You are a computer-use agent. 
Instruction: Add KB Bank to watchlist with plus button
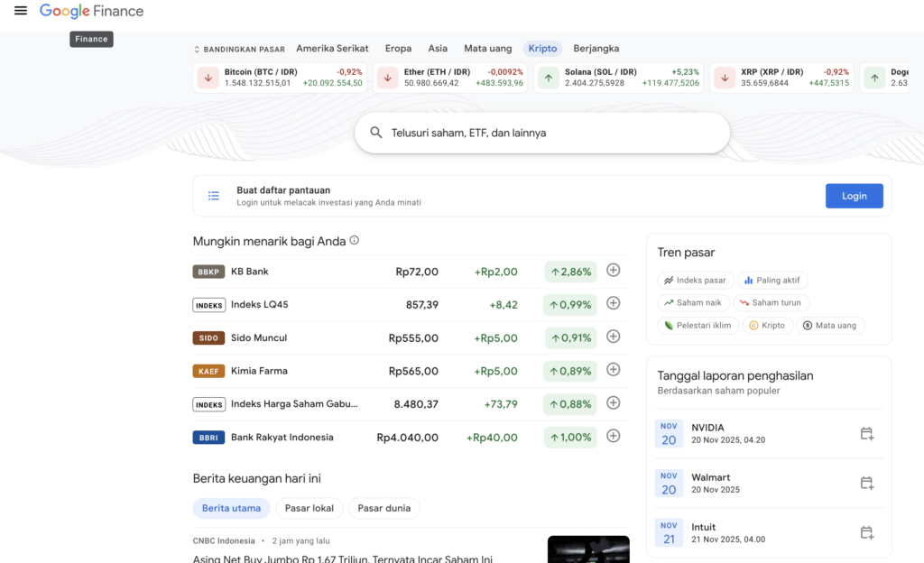[613, 270]
